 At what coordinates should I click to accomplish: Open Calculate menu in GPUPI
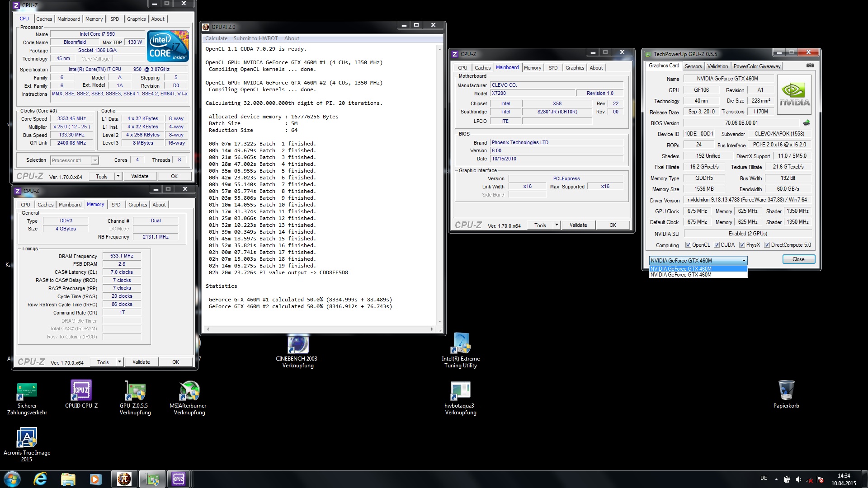(x=216, y=38)
